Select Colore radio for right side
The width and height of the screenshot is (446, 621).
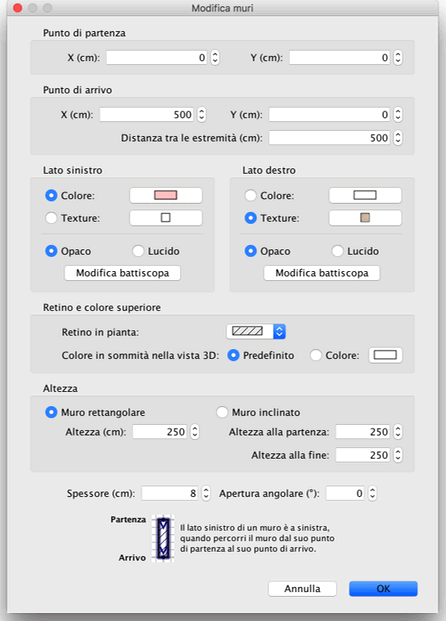coord(269,195)
